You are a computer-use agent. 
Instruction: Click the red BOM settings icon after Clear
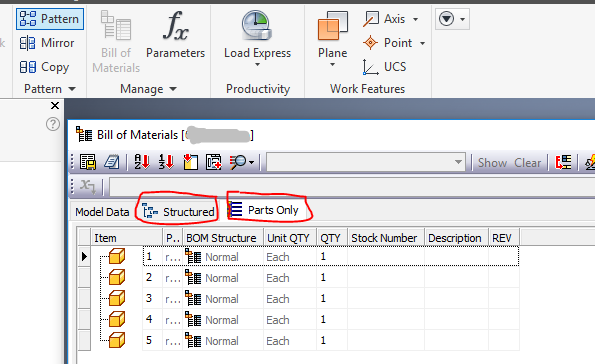tap(563, 162)
